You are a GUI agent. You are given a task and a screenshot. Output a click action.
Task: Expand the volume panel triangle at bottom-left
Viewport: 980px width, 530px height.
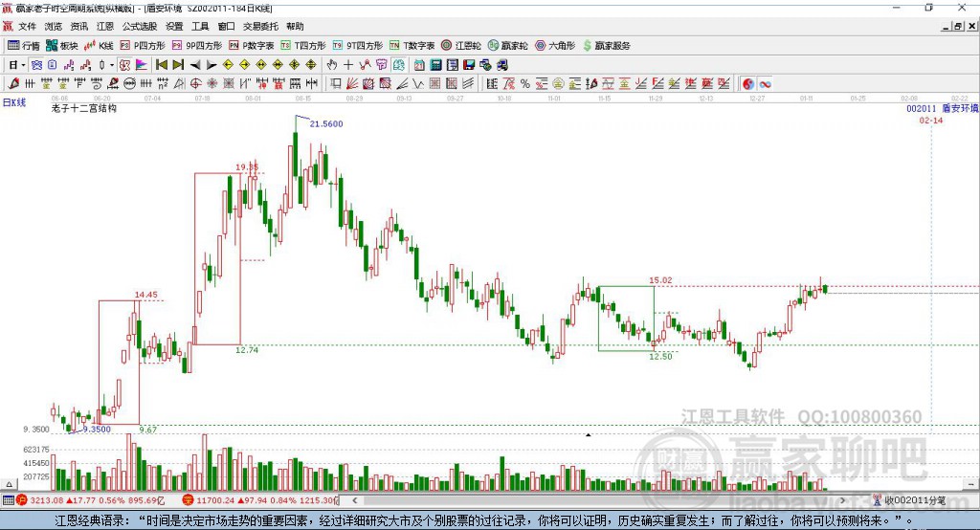coord(9,484)
